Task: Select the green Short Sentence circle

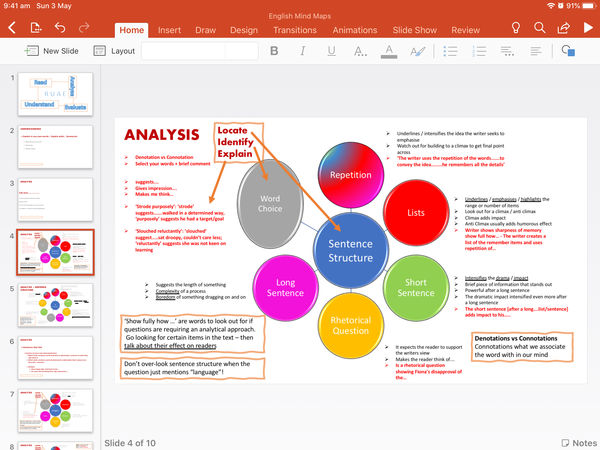Action: [x=416, y=288]
